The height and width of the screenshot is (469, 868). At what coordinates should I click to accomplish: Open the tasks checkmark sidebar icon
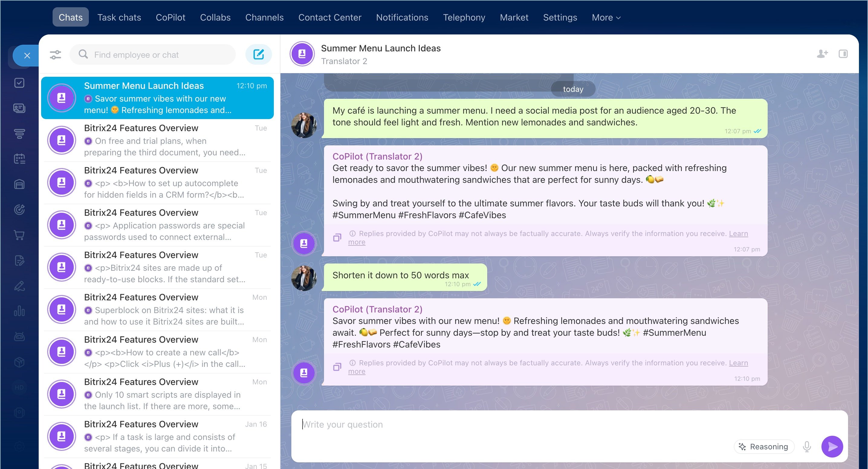coord(19,83)
